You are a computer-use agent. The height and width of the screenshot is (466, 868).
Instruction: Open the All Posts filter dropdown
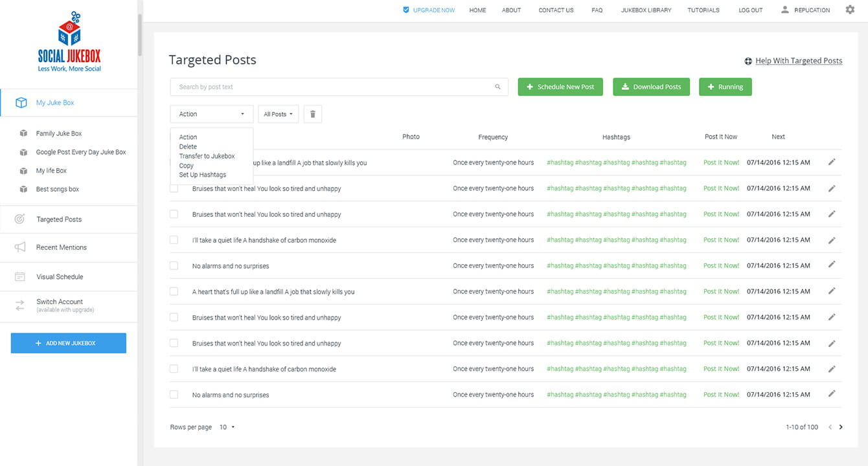pos(279,114)
